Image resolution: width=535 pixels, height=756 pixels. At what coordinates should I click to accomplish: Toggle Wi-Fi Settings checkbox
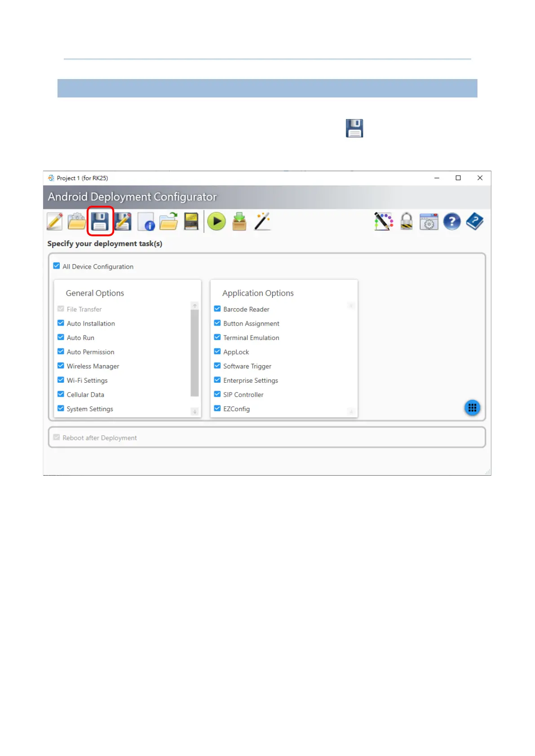click(61, 380)
